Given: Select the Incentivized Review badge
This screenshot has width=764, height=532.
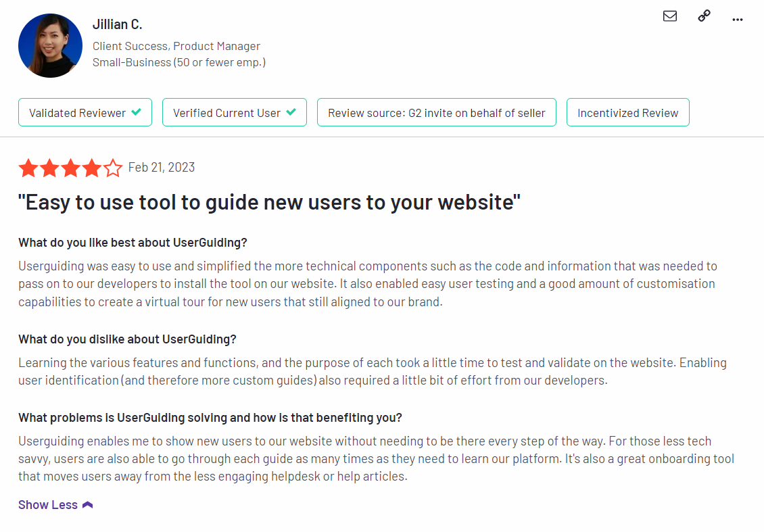Looking at the screenshot, I should pyautogui.click(x=627, y=112).
